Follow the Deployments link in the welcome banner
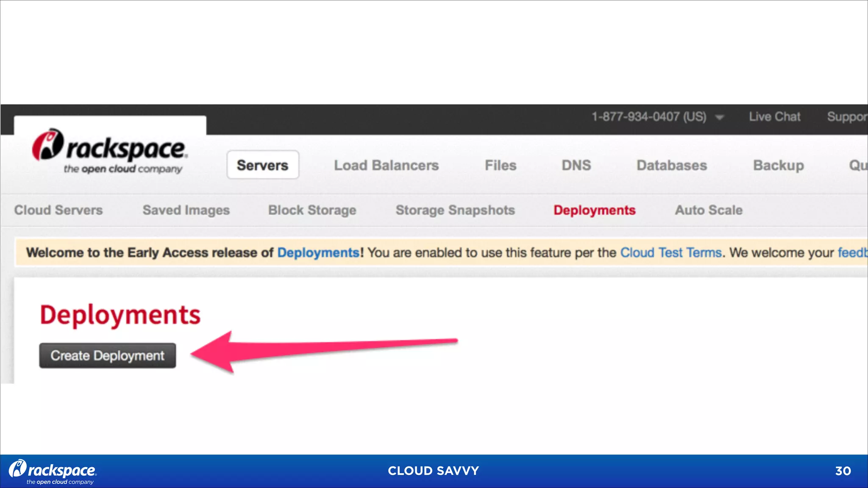The width and height of the screenshot is (868, 488). pyautogui.click(x=318, y=253)
